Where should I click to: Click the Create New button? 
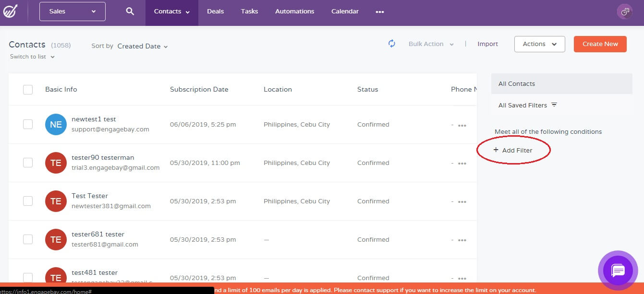600,44
